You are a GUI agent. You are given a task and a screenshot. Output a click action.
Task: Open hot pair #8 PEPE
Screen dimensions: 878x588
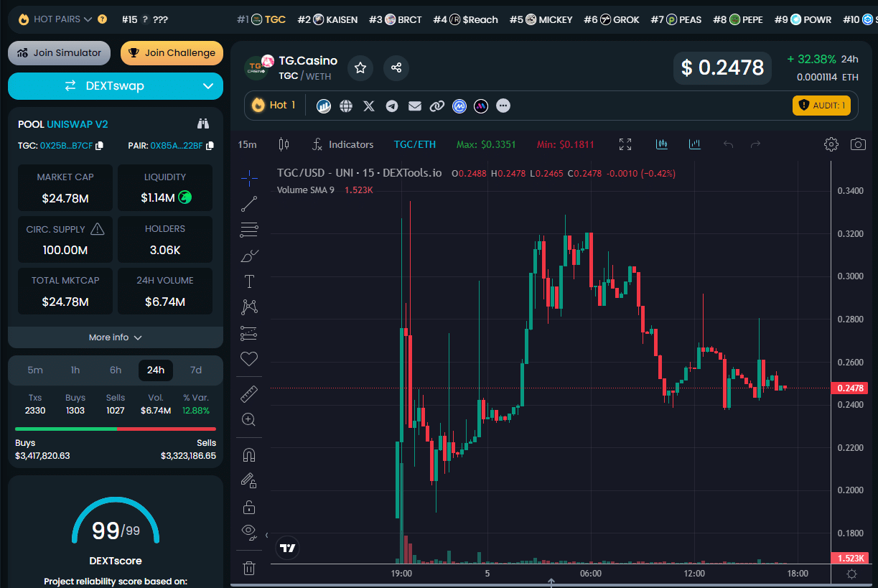(738, 19)
